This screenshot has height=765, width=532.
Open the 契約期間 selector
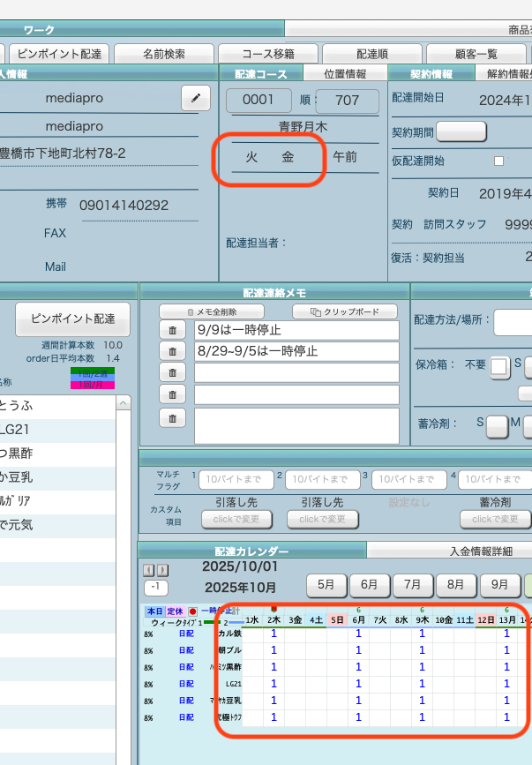tap(461, 131)
